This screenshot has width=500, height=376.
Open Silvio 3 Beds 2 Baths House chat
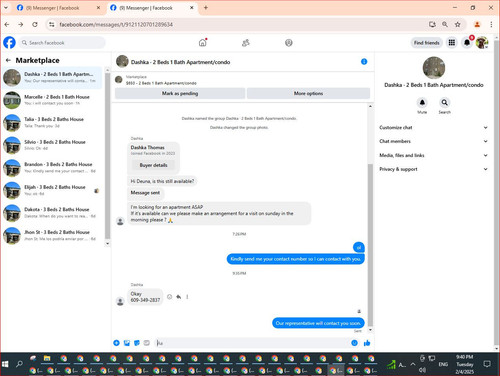[x=53, y=145]
